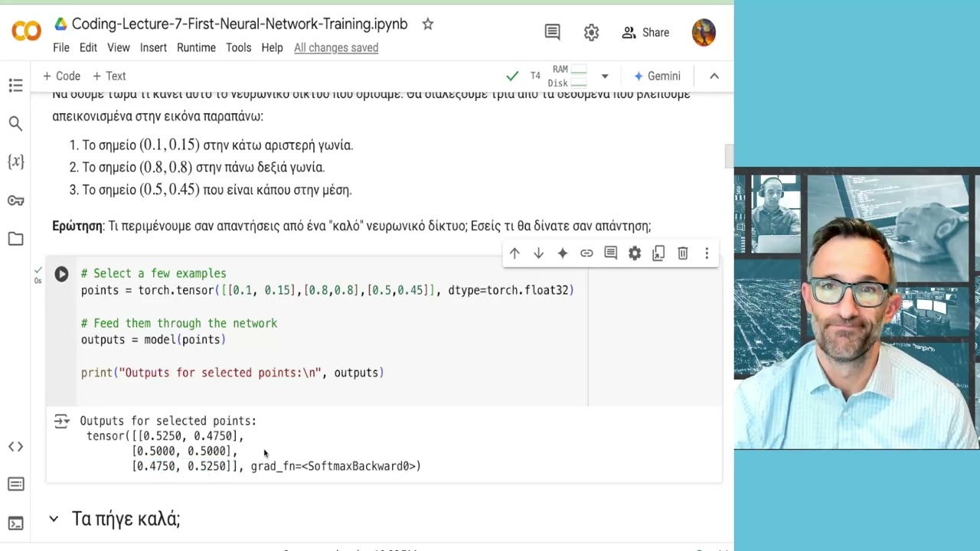
Task: Open the Find and replace sidebar
Action: 15,123
